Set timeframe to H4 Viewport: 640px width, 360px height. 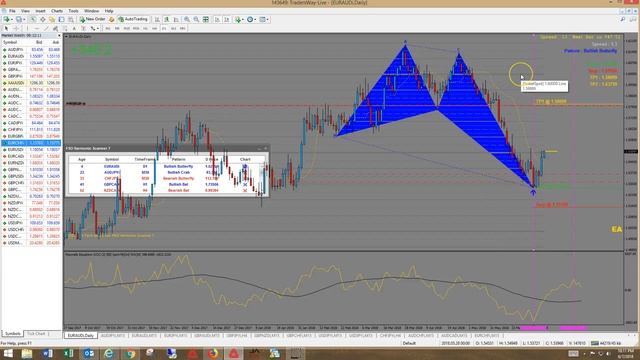(x=155, y=29)
